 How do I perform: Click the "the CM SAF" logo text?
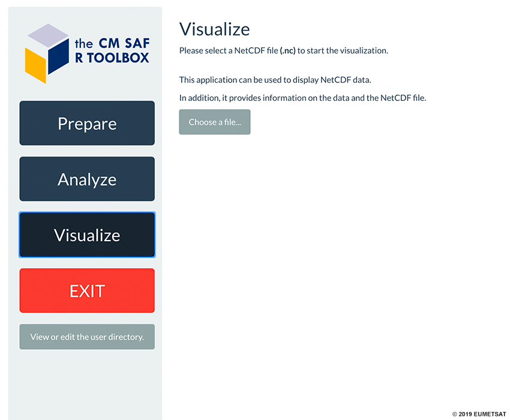[112, 43]
